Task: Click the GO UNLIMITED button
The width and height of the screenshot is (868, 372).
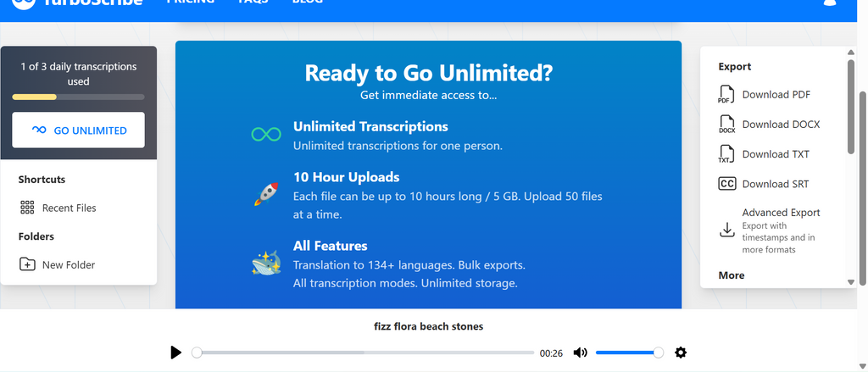Action: click(x=79, y=130)
